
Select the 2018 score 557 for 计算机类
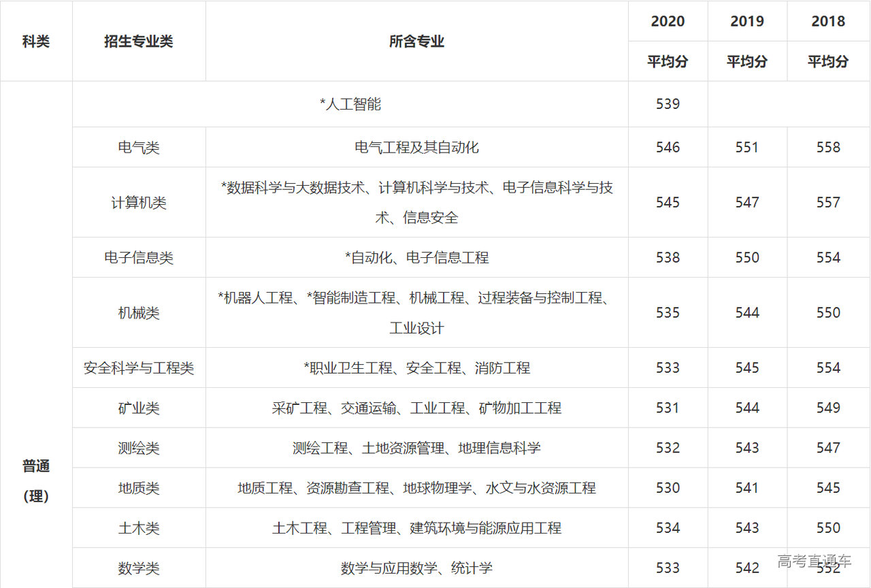pos(828,203)
